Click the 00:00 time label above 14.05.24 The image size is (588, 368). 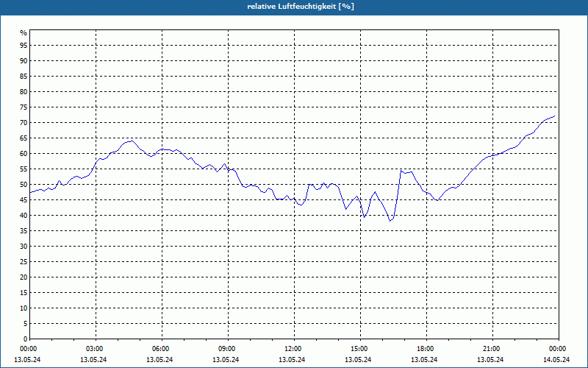tap(557, 349)
